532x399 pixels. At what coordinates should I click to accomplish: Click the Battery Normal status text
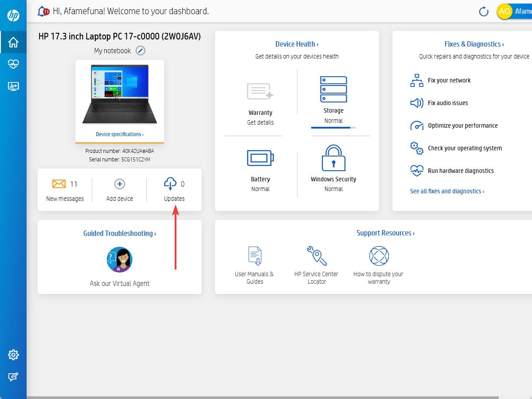point(260,189)
